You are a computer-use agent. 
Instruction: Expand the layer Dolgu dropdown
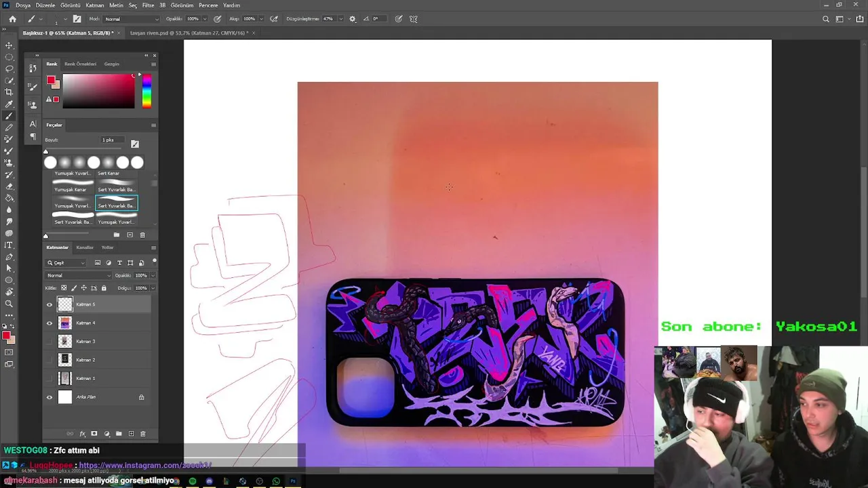(153, 288)
